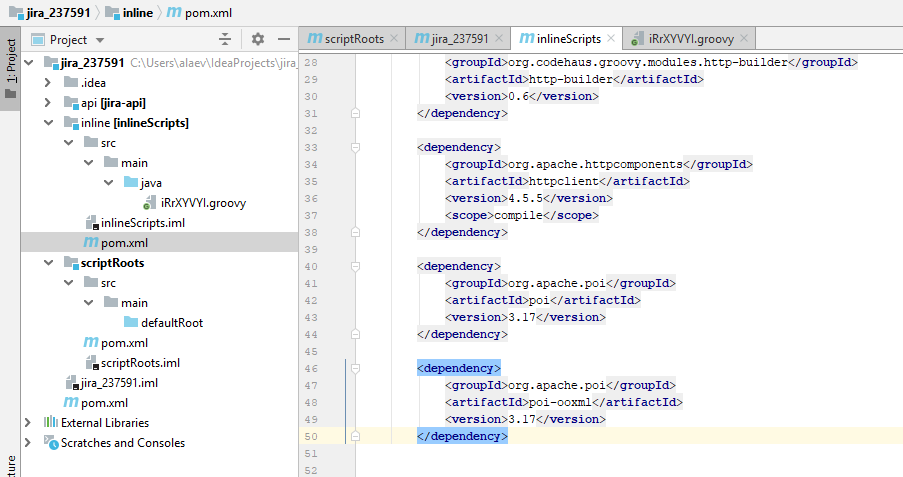Image resolution: width=903 pixels, height=477 pixels.
Task: Click fold end marker at line 50
Action: (x=355, y=436)
